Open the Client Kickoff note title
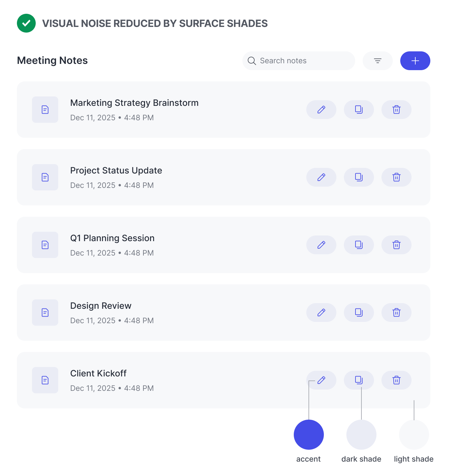The width and height of the screenshot is (451, 476). 98,373
